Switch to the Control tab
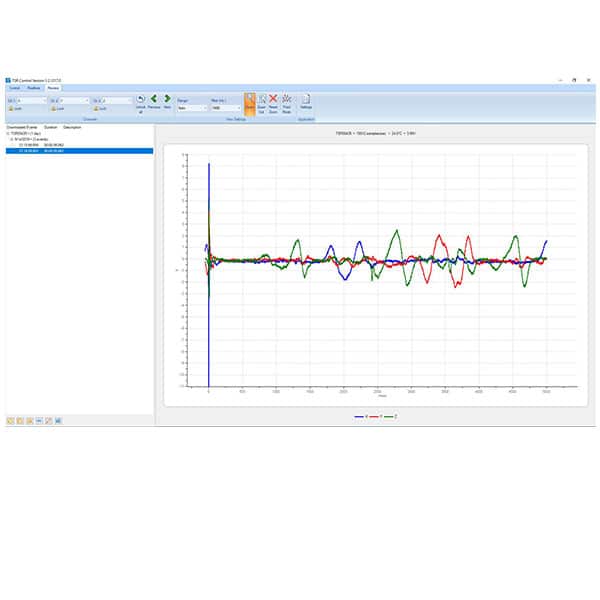Image resolution: width=600 pixels, height=600 pixels. point(13,88)
